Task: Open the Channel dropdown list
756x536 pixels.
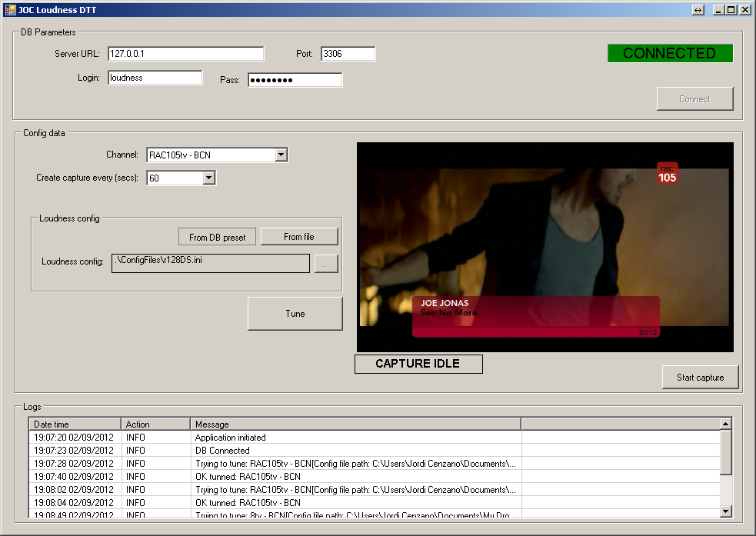Action: click(x=281, y=155)
